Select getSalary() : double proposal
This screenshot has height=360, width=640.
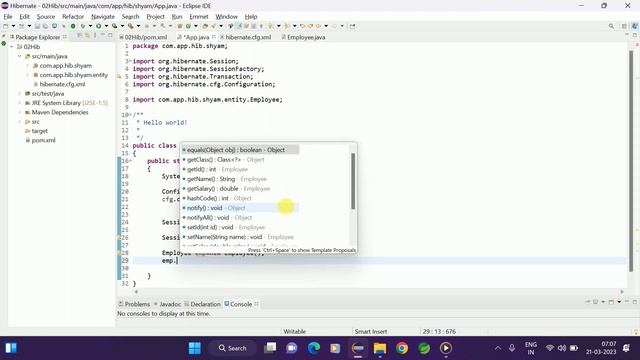(240, 189)
